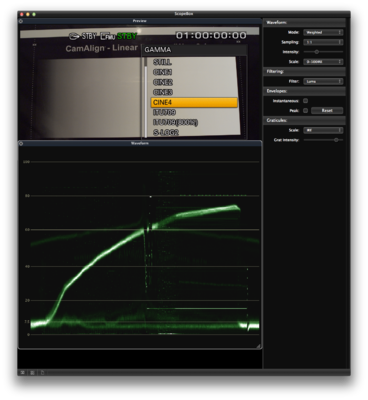This screenshot has width=368, height=400.
Task: Click the waveform Intensity slider knob
Action: 317,52
